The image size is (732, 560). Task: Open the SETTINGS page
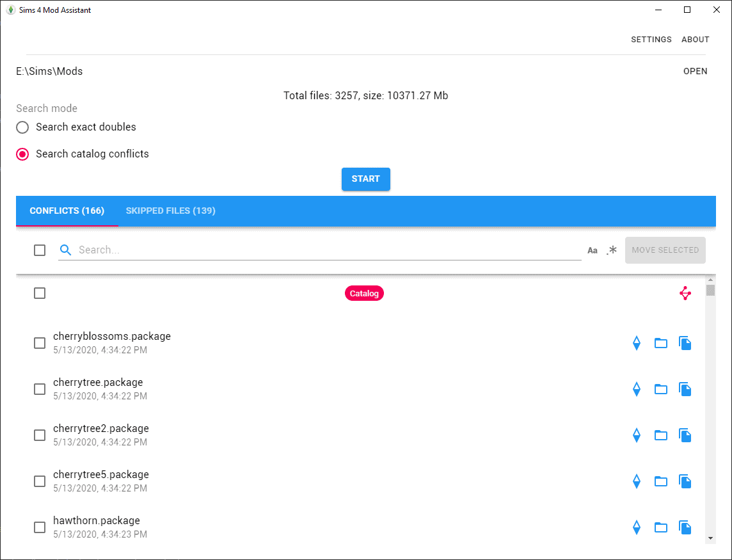(x=651, y=40)
